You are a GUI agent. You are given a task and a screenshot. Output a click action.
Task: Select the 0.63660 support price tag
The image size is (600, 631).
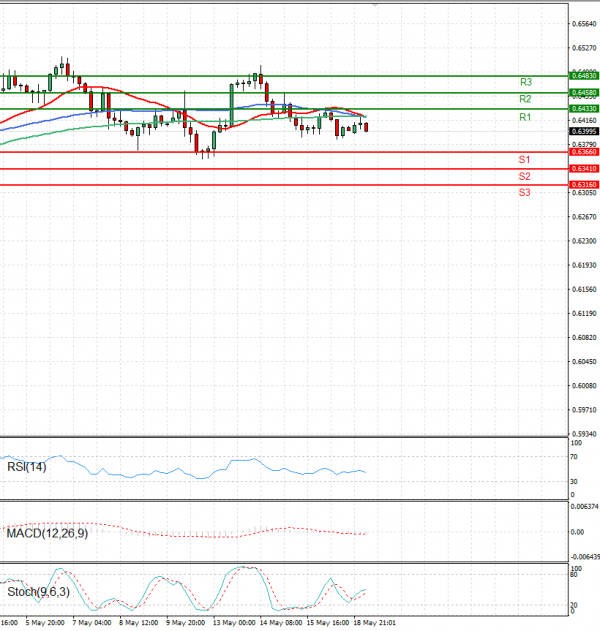(x=584, y=152)
